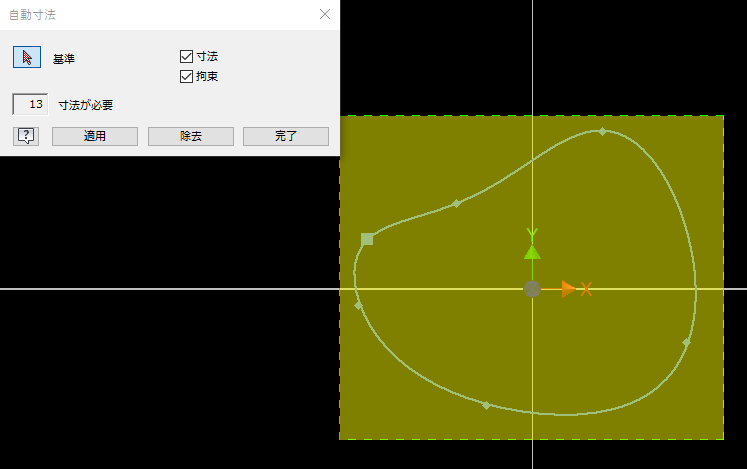747x469 pixels.
Task: Click the green Y axis arrowhead
Action: (x=532, y=252)
